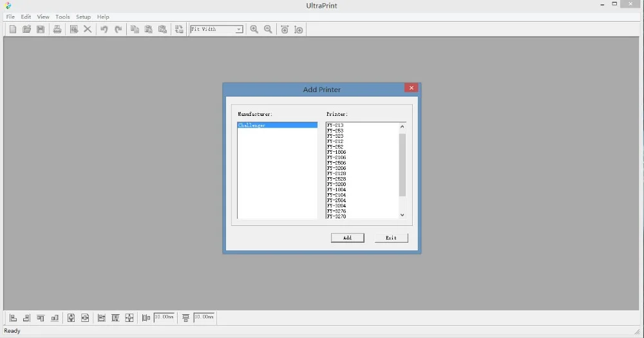Open a file using folder icon
This screenshot has width=644, height=338.
[x=26, y=29]
